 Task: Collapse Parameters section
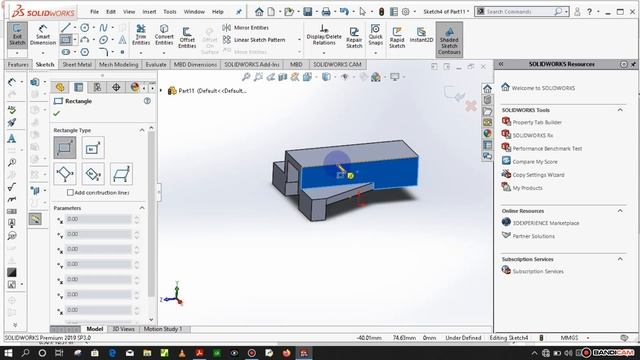142,208
